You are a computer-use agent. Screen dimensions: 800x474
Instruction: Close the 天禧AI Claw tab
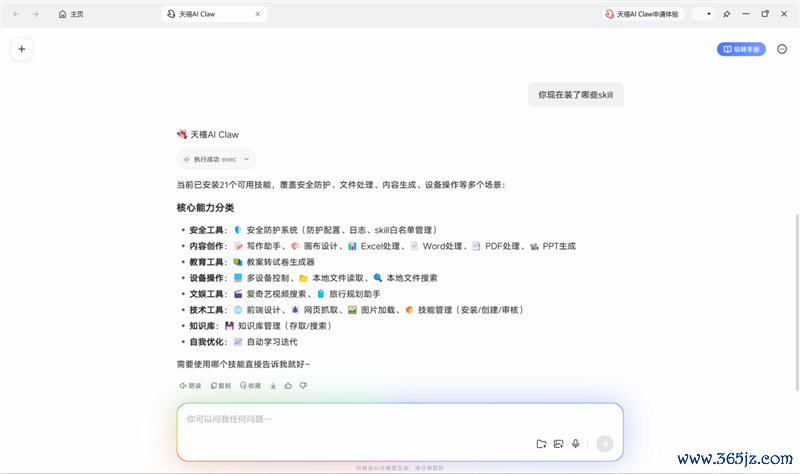pos(258,14)
